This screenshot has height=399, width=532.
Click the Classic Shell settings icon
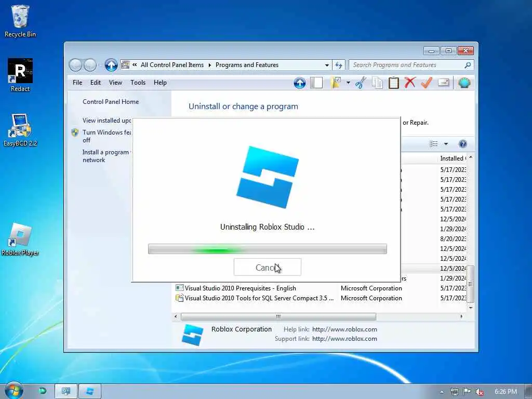(x=464, y=83)
